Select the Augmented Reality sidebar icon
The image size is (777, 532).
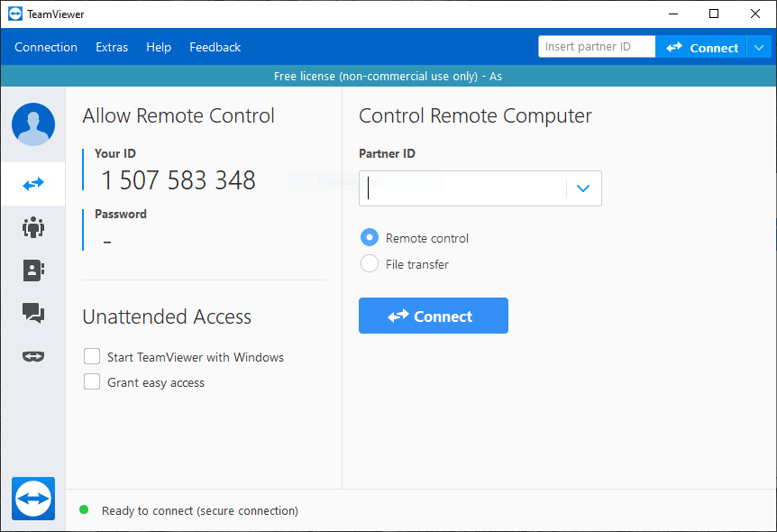(32, 356)
